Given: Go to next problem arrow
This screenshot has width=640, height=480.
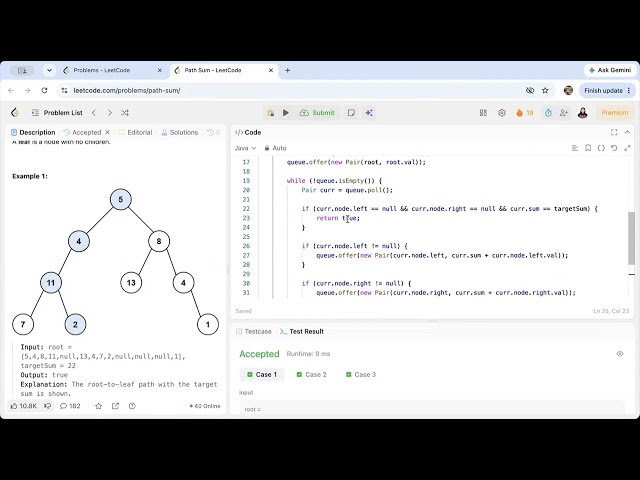Looking at the screenshot, I should click(109, 113).
